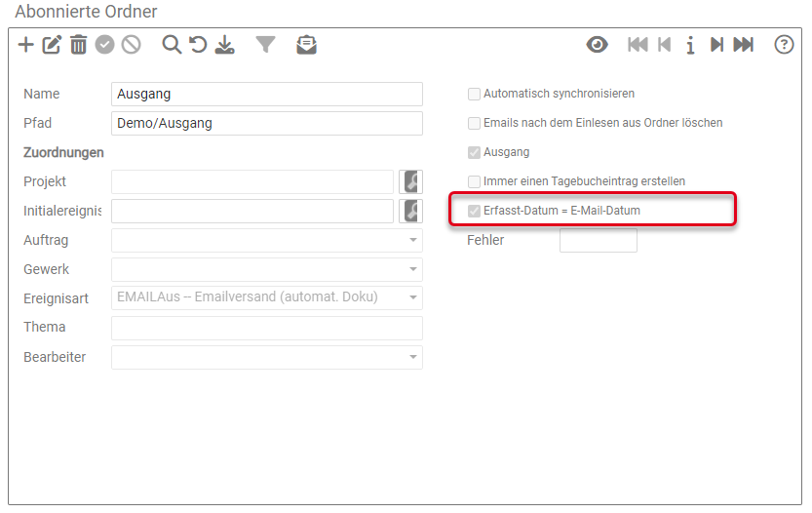Click the Projekt lookup button
The image size is (812, 513).
pos(410,182)
